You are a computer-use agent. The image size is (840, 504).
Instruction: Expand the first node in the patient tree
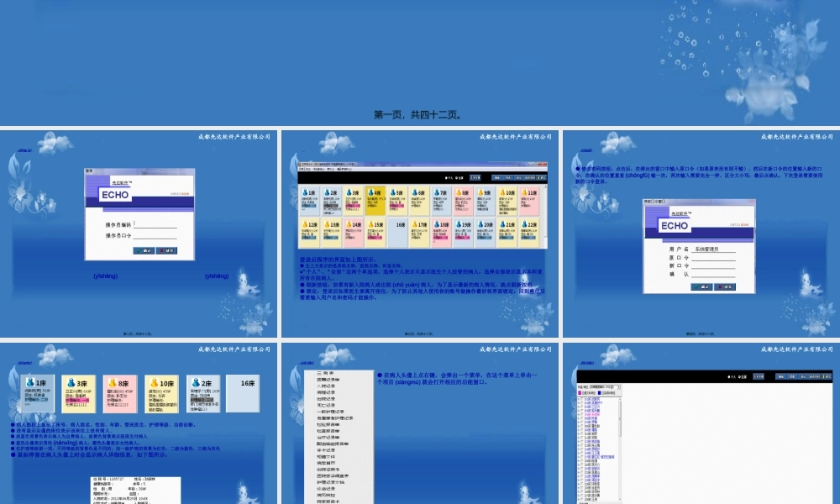click(580, 398)
